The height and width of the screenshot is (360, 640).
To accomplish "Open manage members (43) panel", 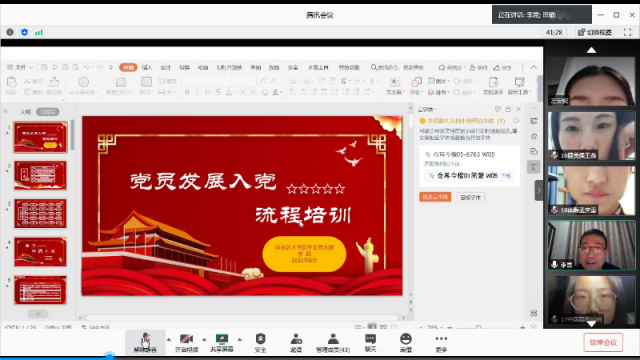I will coord(333,343).
